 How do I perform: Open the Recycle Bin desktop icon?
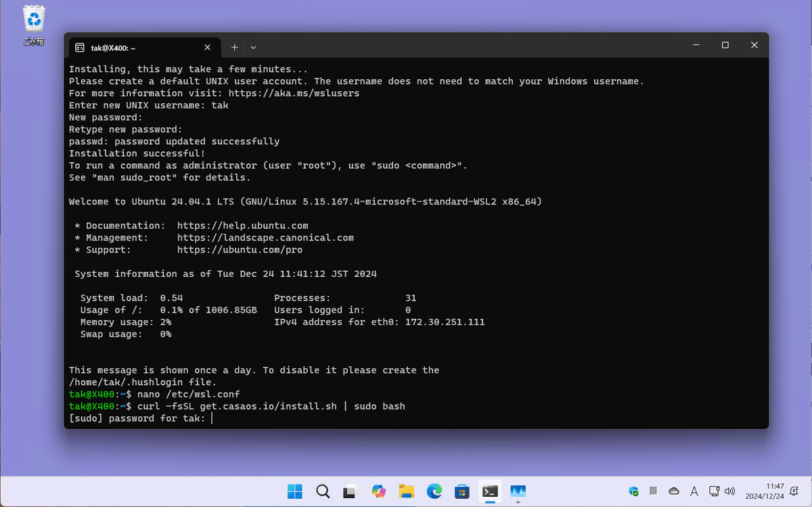(x=34, y=26)
